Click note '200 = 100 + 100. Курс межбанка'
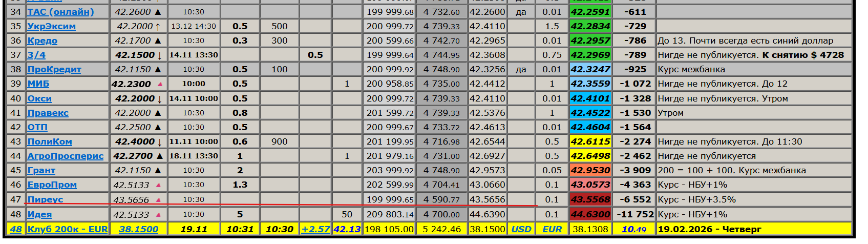The width and height of the screenshot is (868, 244). pos(732,170)
